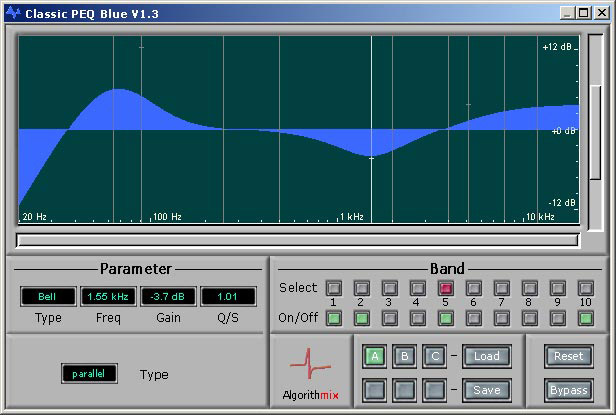
Task: Turn off band 1 On/Off switch
Action: (x=334, y=318)
